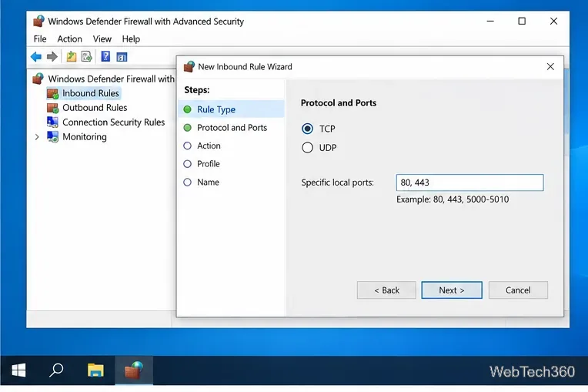Viewport: 588px width, 392px height.
Task: Open the Windows Start menu
Action: coord(18,370)
